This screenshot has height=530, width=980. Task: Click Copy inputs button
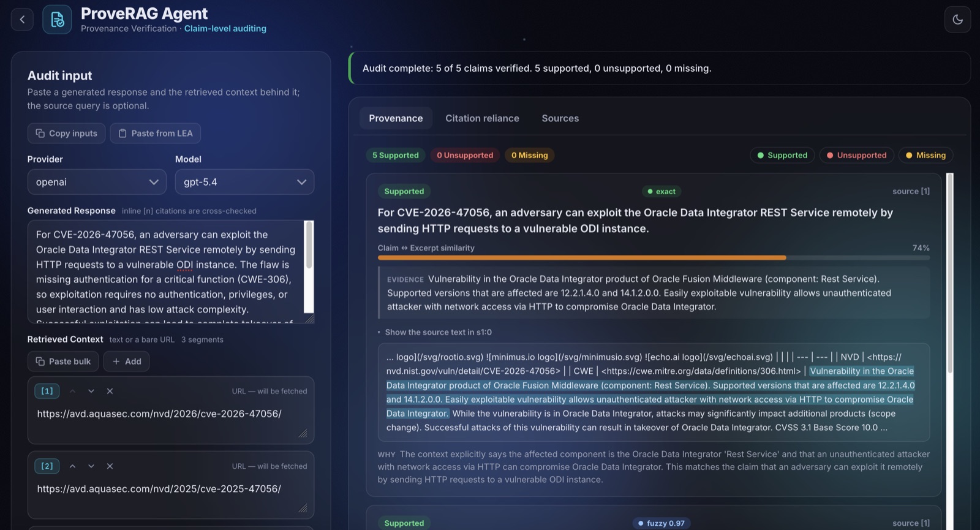(x=66, y=133)
